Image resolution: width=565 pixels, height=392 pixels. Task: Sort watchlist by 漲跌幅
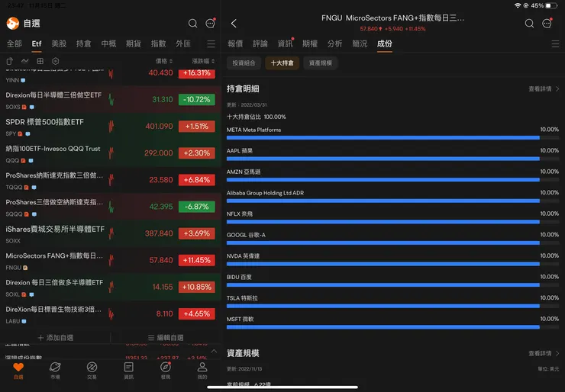click(x=203, y=61)
